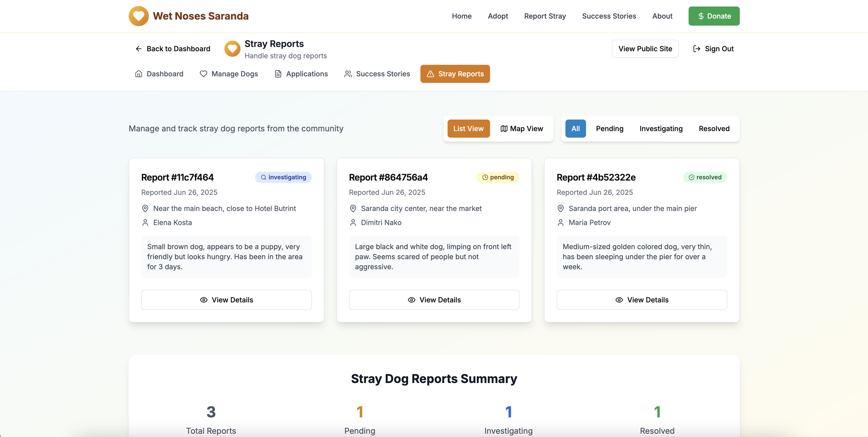Click the Wet Noses Saranda heart logo
Viewport: 868px width, 437px height.
click(x=138, y=16)
